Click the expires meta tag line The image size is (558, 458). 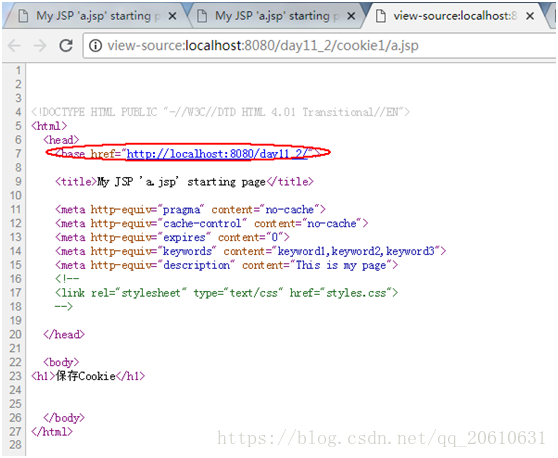point(173,237)
